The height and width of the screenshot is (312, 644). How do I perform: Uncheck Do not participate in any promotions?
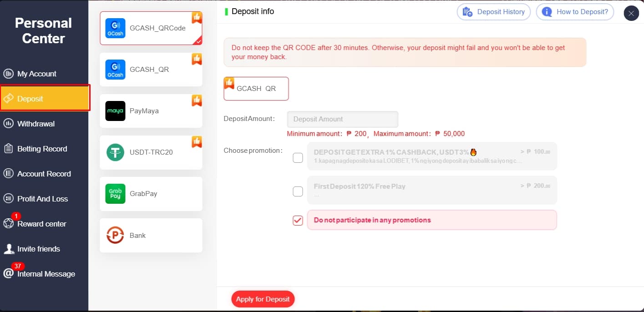pos(298,221)
